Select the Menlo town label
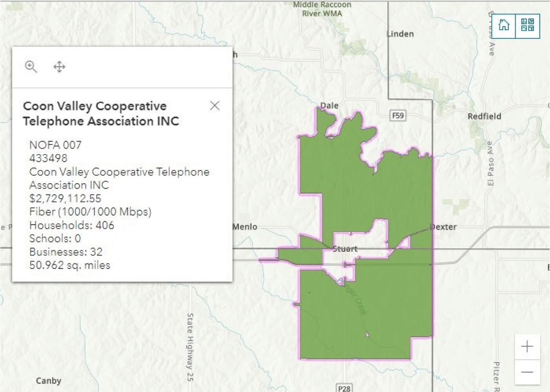Screen dimensions: 550x392 245,227
